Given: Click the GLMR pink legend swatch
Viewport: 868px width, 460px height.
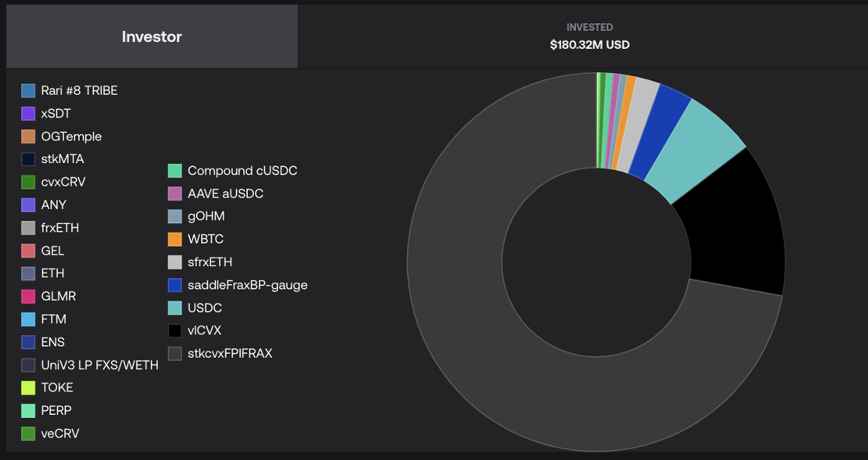Looking at the screenshot, I should click(x=29, y=296).
